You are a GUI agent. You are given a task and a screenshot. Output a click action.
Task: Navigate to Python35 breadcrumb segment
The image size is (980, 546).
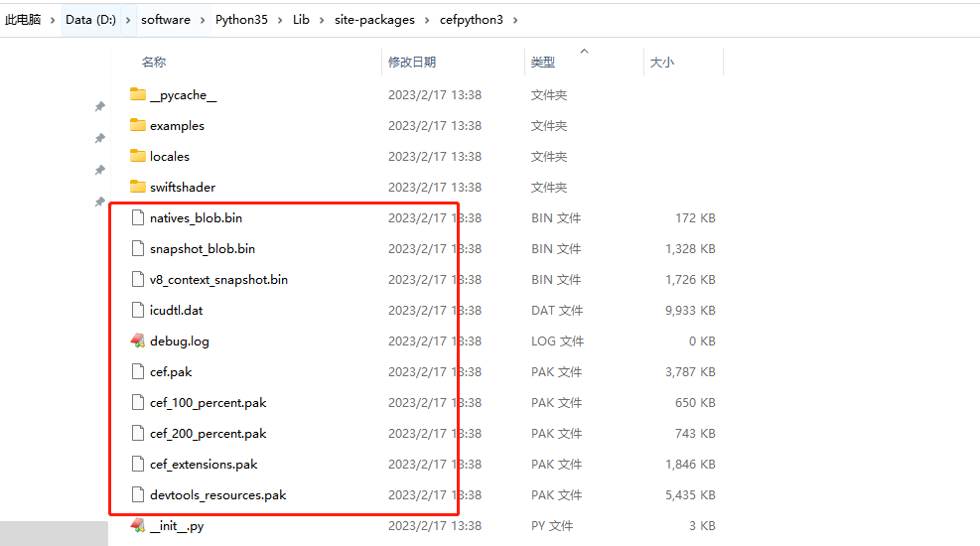click(241, 20)
